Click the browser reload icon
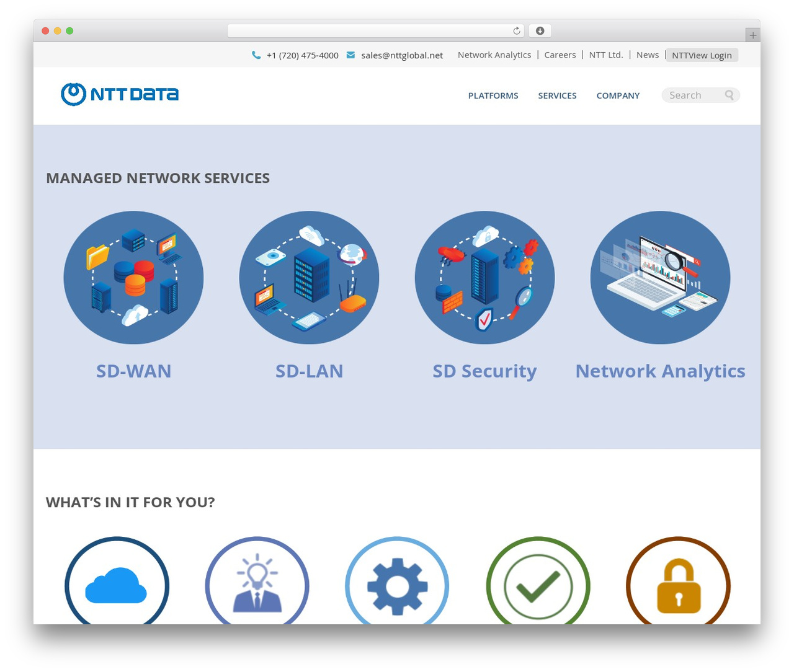Image resolution: width=794 pixels, height=672 pixels. 516,31
